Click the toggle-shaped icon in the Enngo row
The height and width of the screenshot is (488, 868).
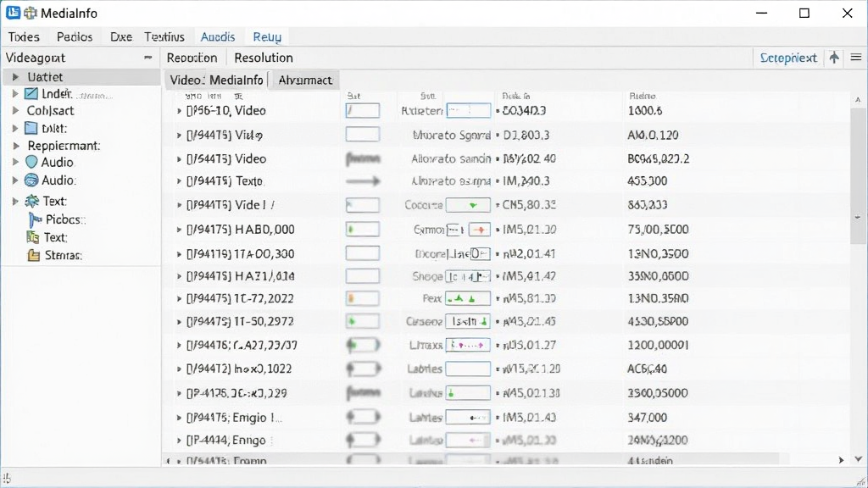point(363,441)
